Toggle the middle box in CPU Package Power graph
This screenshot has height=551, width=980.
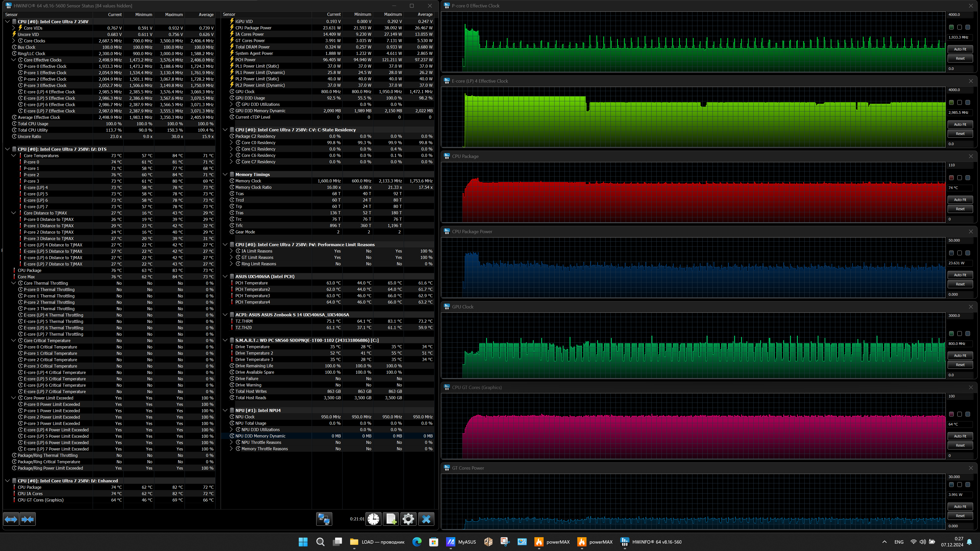[960, 253]
